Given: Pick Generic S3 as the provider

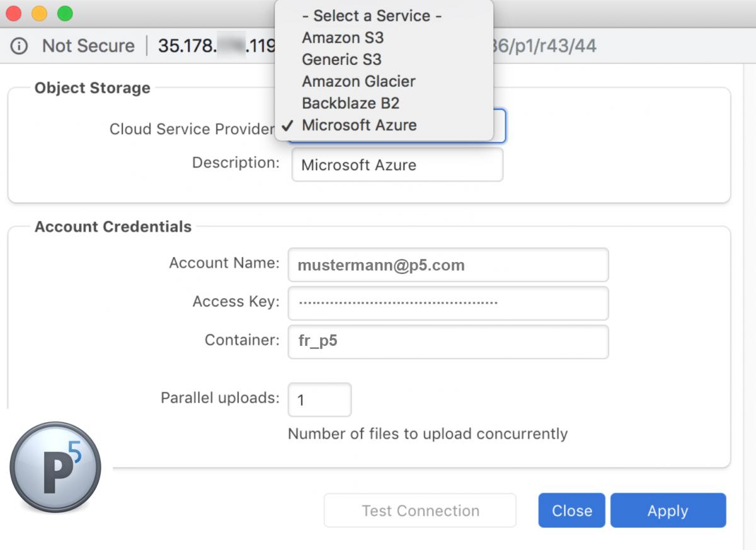Looking at the screenshot, I should (x=341, y=60).
